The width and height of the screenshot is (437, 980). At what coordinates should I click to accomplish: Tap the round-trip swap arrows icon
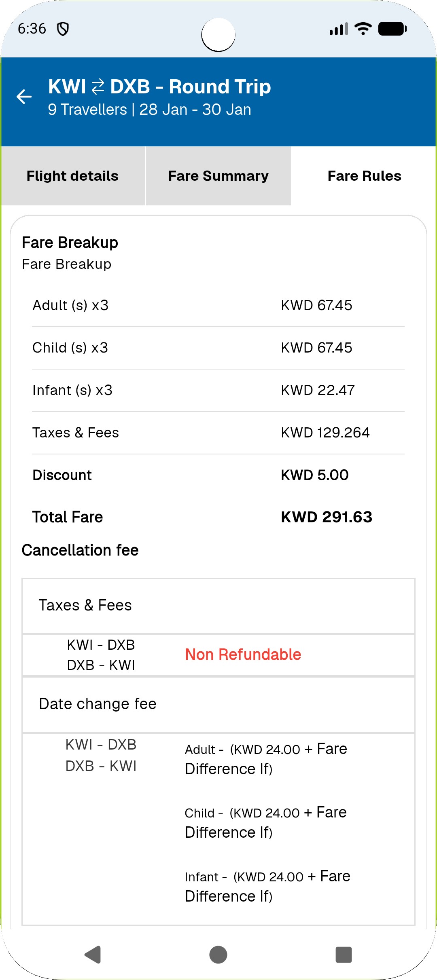[x=98, y=87]
